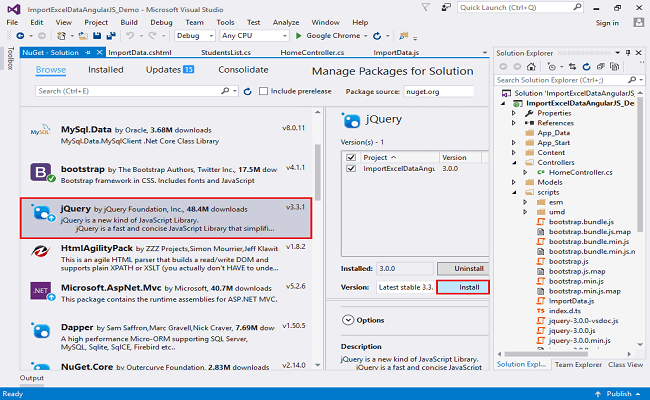Switch to the Installed packages tab

click(106, 70)
